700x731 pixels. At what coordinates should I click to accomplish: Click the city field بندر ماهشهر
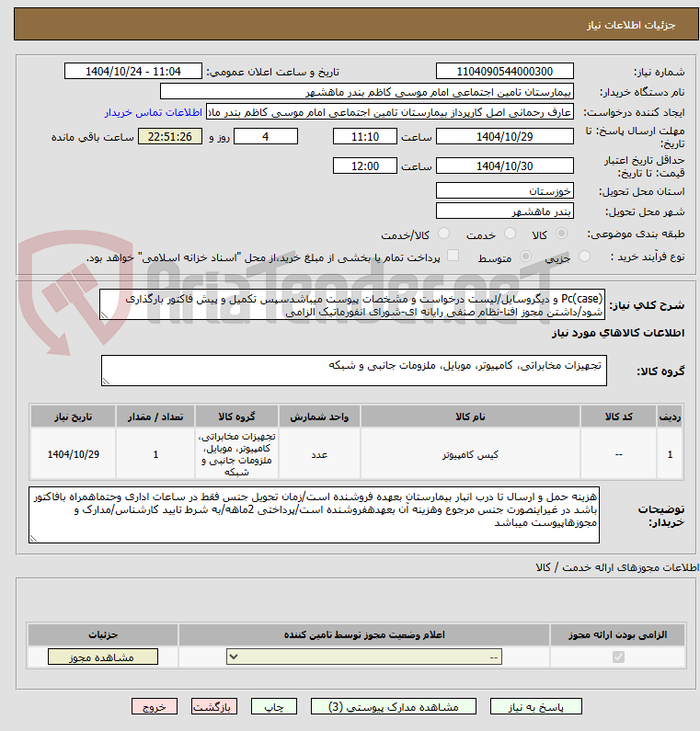coord(505,211)
